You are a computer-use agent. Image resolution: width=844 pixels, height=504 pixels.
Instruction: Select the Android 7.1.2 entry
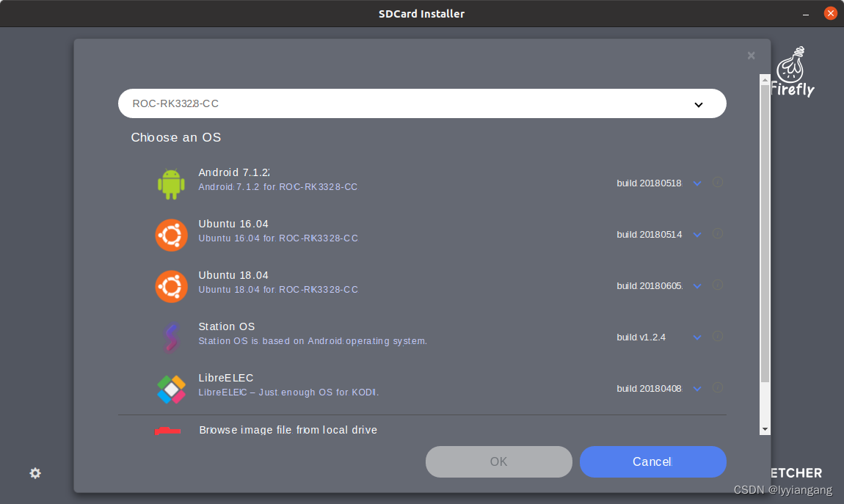[422, 183]
